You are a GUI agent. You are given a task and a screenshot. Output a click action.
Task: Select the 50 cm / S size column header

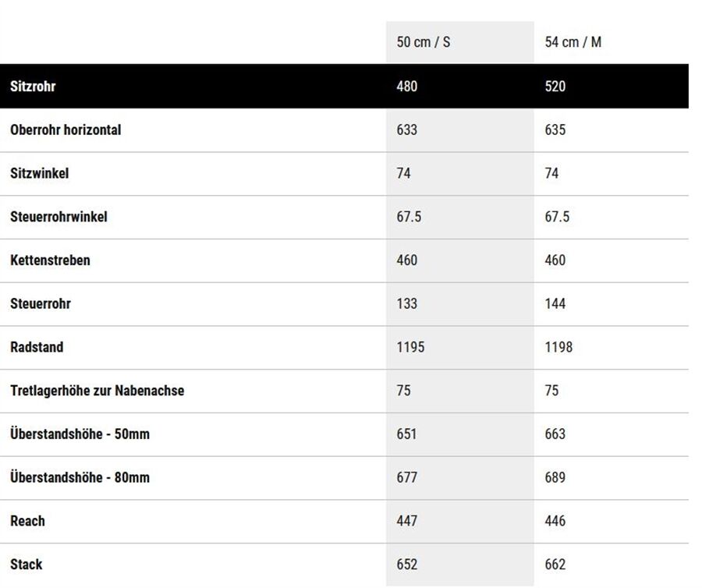(423, 42)
